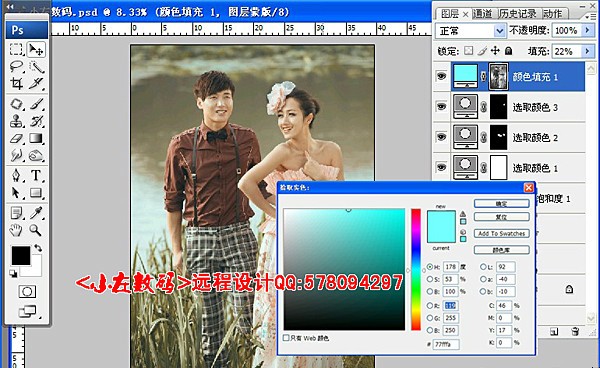Create new layer icon in Layers panel
This screenshot has height=368, width=600.
[x=554, y=331]
